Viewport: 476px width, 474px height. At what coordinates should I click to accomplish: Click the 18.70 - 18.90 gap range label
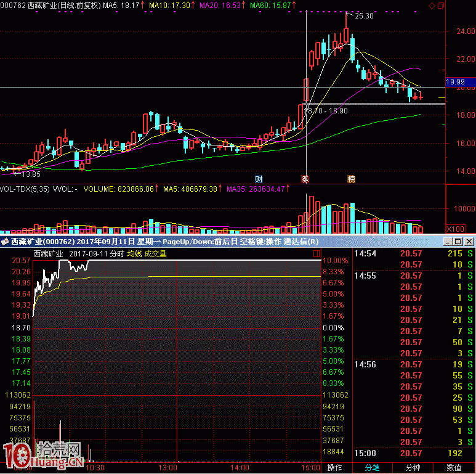pyautogui.click(x=326, y=110)
